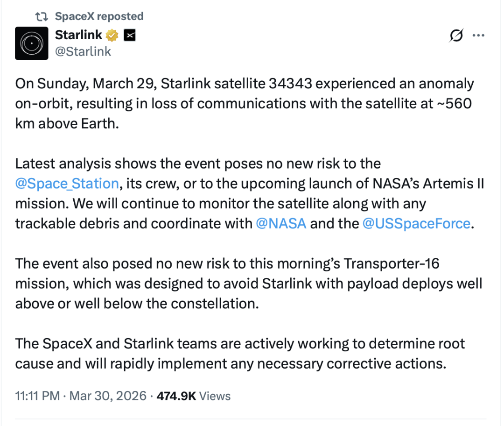Open the three-dot more options menu
504x426 pixels.
(479, 35)
